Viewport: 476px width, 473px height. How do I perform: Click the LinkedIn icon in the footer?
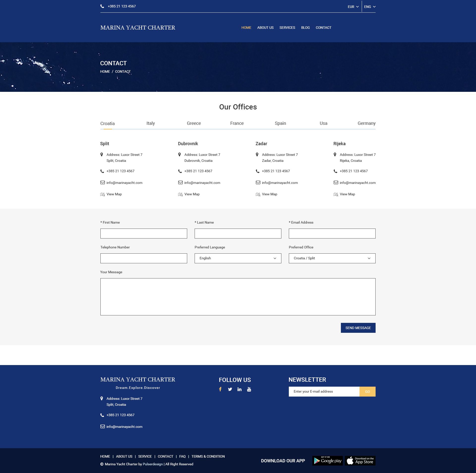tap(239, 389)
